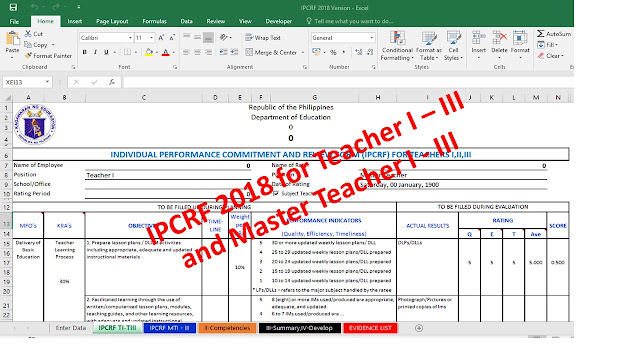Click the Orientation text angle icon
Viewport: 640px width, 360px height.
click(223, 38)
